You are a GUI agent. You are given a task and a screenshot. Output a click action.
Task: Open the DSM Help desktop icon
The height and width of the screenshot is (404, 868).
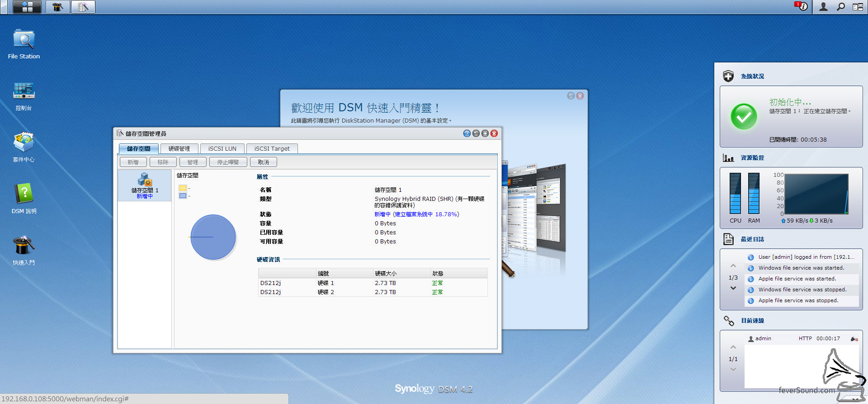(x=24, y=199)
